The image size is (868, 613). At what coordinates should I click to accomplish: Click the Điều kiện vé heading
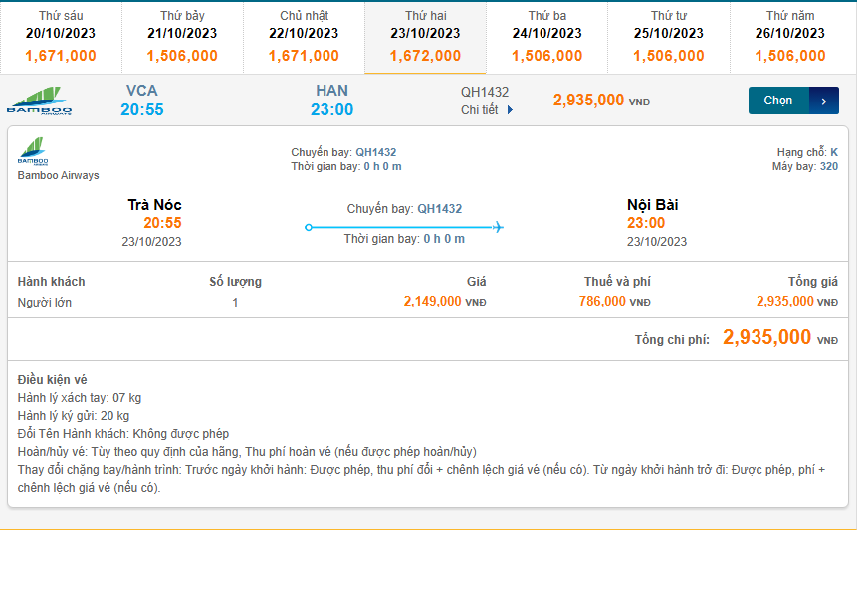pyautogui.click(x=52, y=380)
